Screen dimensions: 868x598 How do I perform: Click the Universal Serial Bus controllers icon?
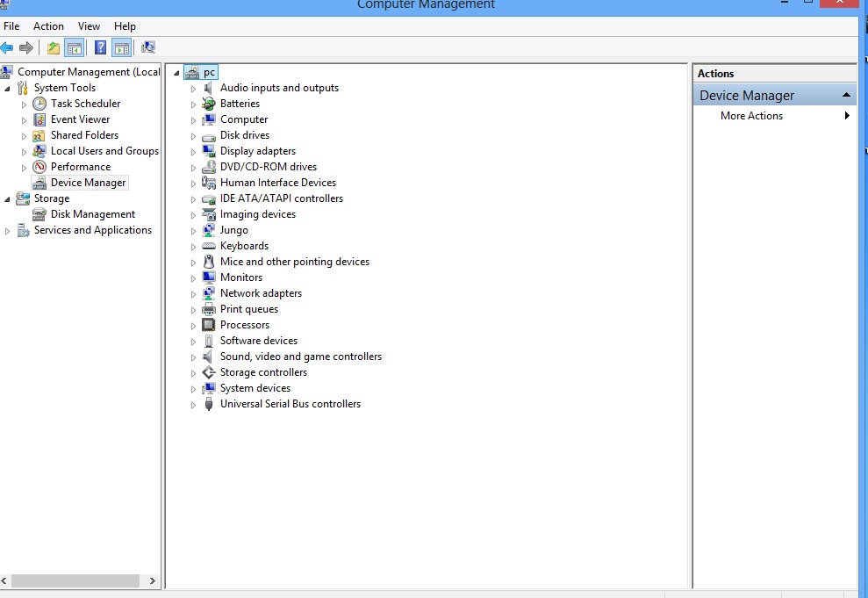(x=209, y=404)
